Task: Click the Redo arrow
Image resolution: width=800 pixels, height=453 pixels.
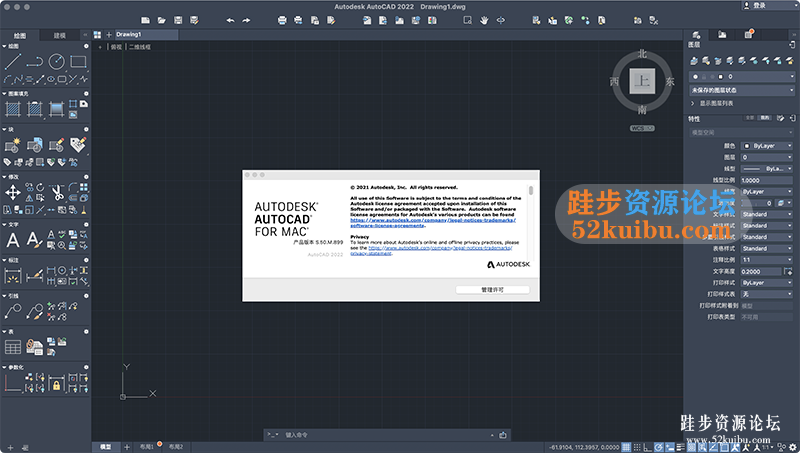Action: (246, 20)
